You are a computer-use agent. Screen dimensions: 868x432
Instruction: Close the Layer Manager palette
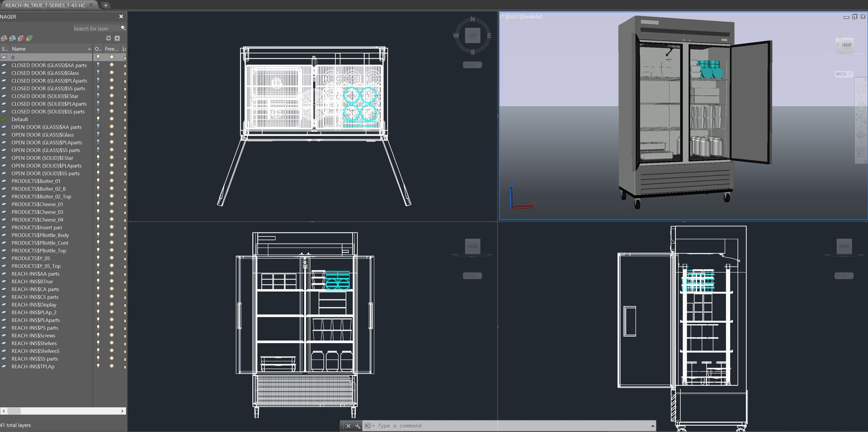point(121,17)
